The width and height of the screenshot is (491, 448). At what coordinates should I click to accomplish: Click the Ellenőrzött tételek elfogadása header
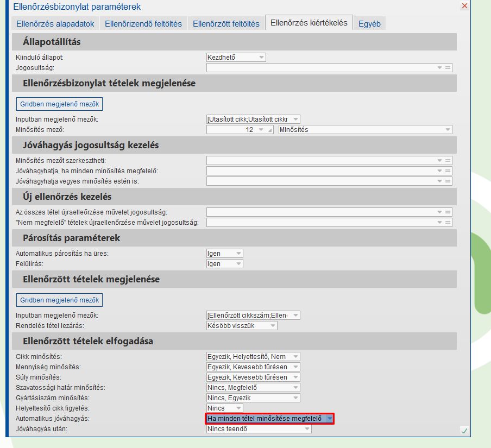234,341
